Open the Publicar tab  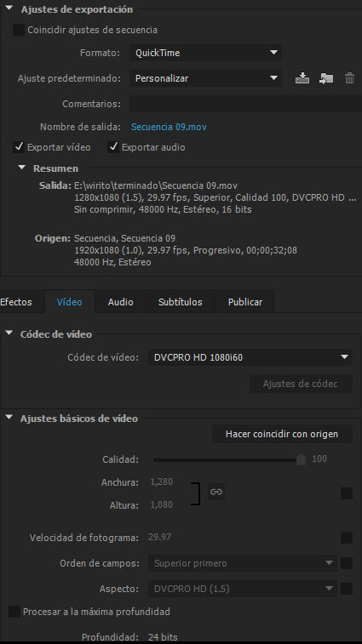[x=245, y=302]
